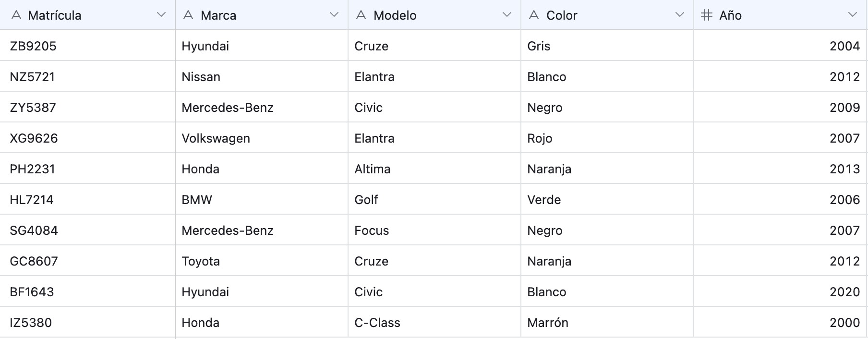Click the Marrón color cell
The width and height of the screenshot is (868, 339).
tap(548, 323)
